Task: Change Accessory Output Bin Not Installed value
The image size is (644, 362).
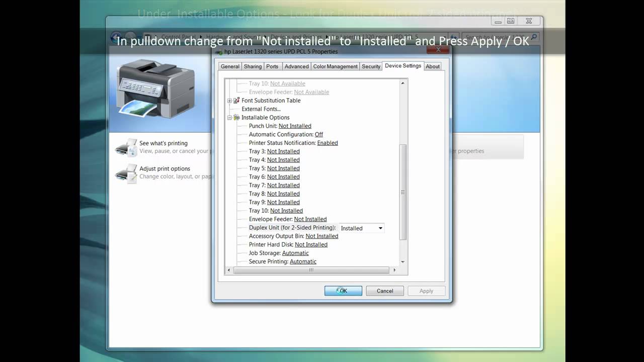Action: pos(322,236)
